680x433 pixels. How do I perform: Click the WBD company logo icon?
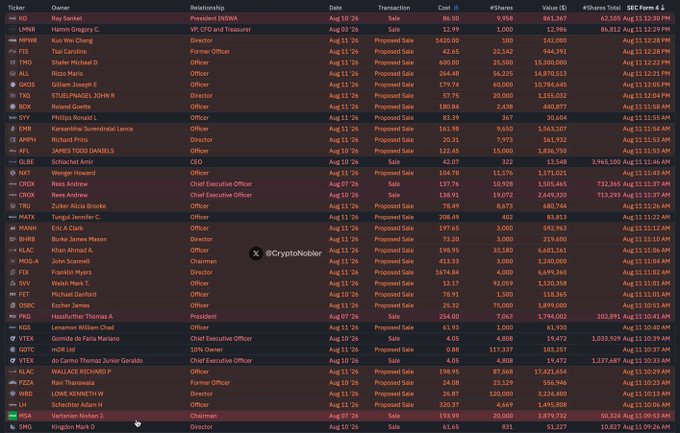(13, 394)
